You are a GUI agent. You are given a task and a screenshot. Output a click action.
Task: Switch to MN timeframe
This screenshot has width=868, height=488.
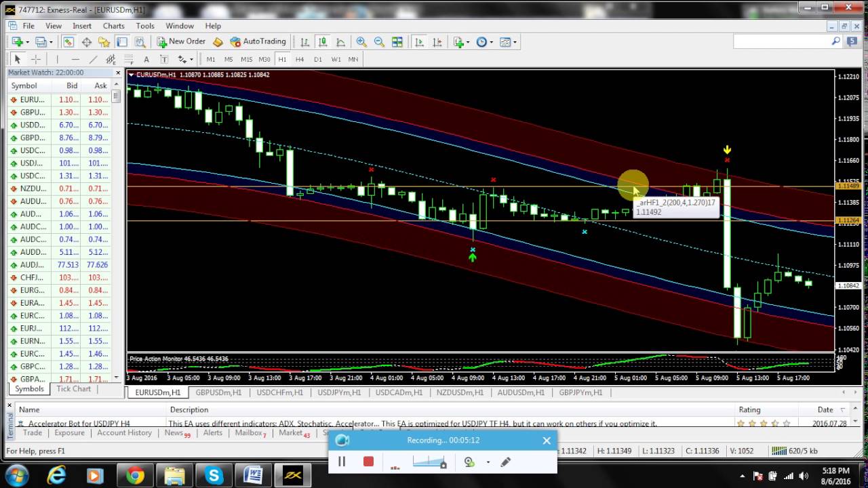[x=353, y=59]
